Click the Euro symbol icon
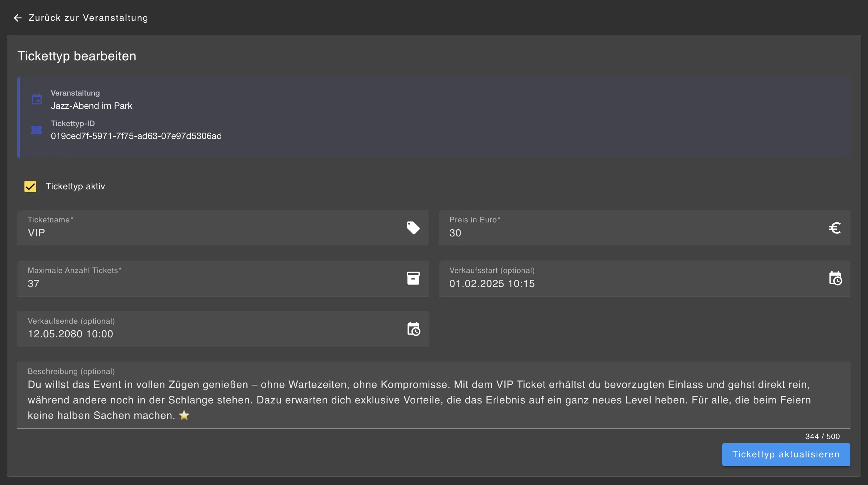 [835, 228]
